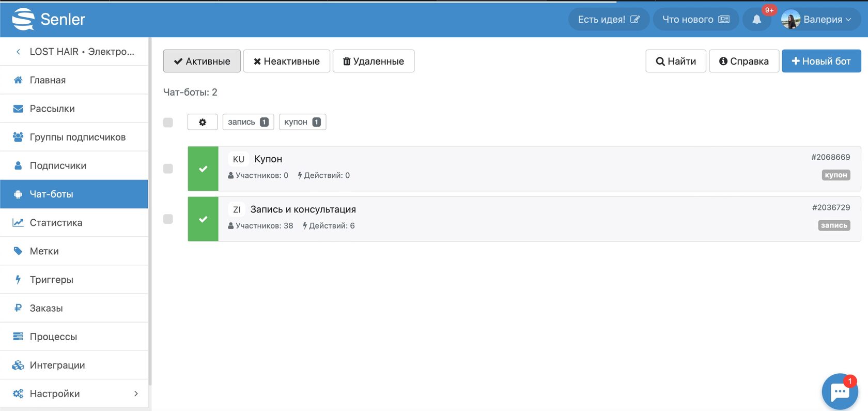Click the Интеграции cubes icon
The image size is (868, 411).
tap(18, 365)
